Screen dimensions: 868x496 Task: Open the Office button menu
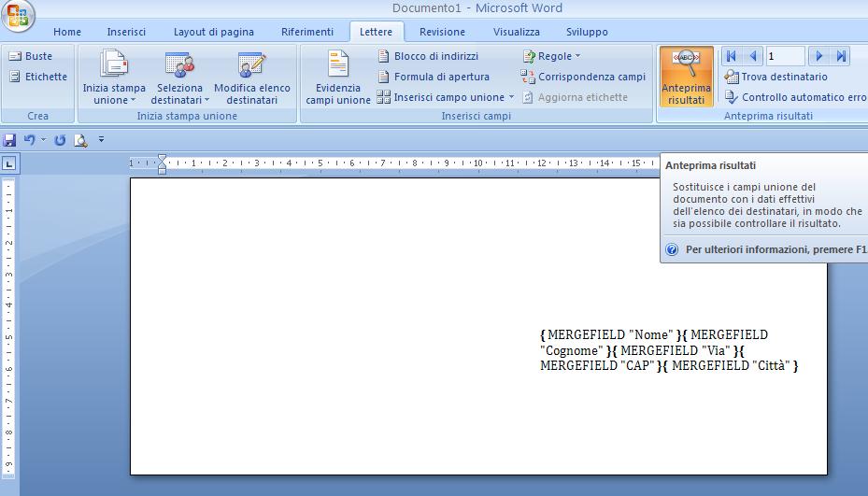coord(18,16)
